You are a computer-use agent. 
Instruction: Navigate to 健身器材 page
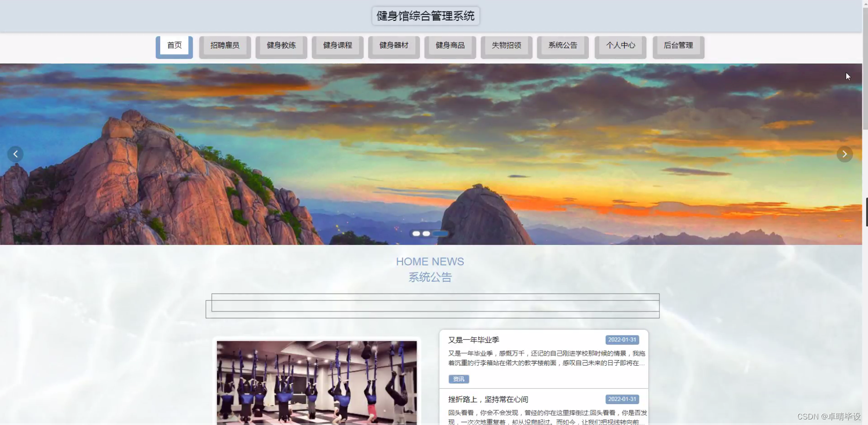393,45
